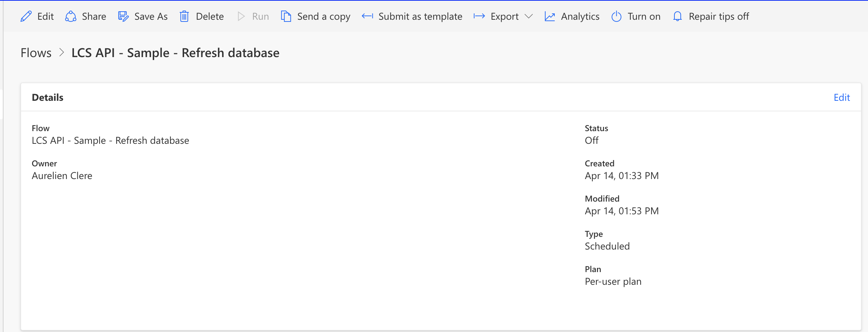The height and width of the screenshot is (332, 868).
Task: Click the Status value 'Off'
Action: [591, 141]
